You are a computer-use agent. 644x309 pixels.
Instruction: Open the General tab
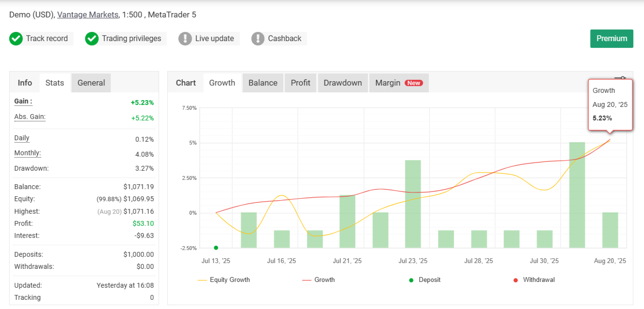91,83
